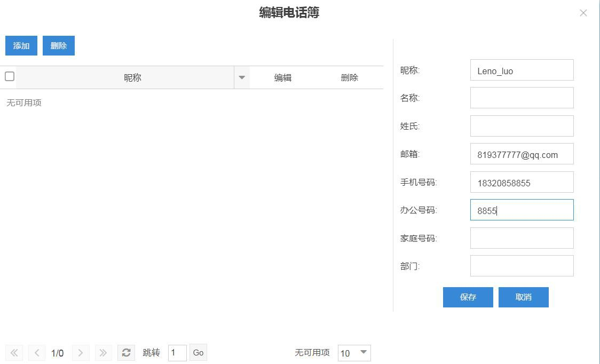Image resolution: width=600 pixels, height=364 pixels.
Task: Select the 邮箱 field with the qq.com address
Action: coord(522,154)
